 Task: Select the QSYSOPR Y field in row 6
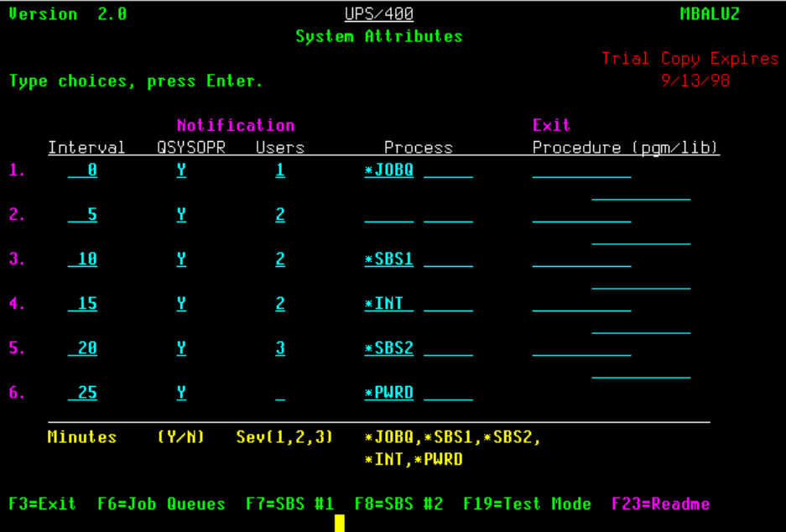click(x=181, y=393)
